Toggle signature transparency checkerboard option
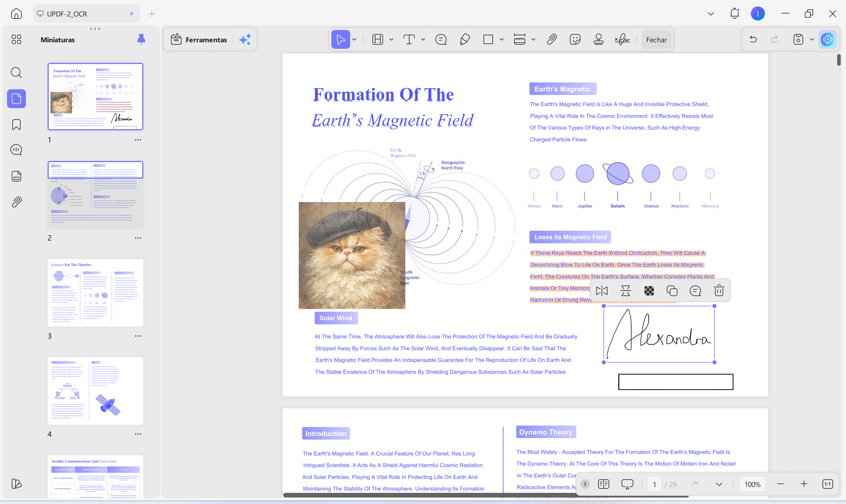This screenshot has height=504, width=846. 649,291
